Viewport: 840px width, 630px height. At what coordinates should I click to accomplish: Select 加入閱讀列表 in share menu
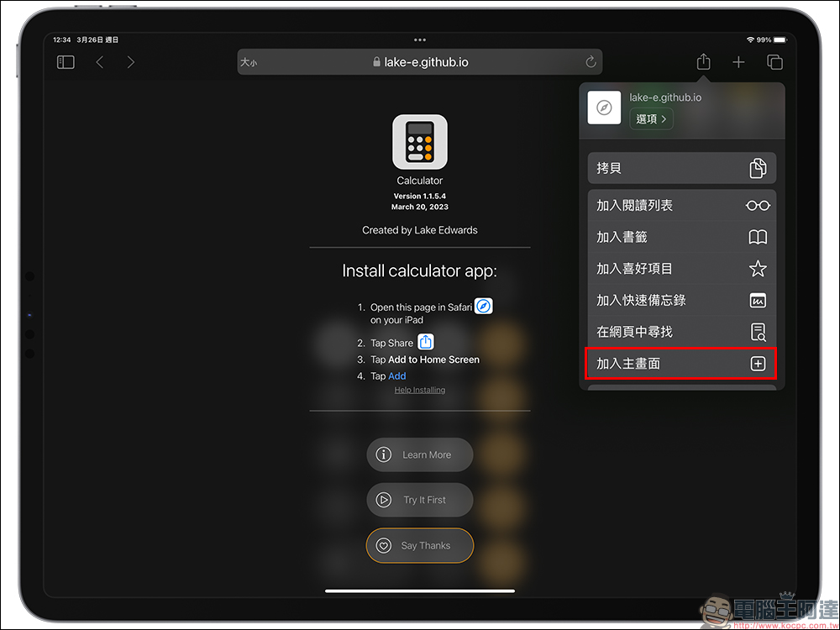682,205
